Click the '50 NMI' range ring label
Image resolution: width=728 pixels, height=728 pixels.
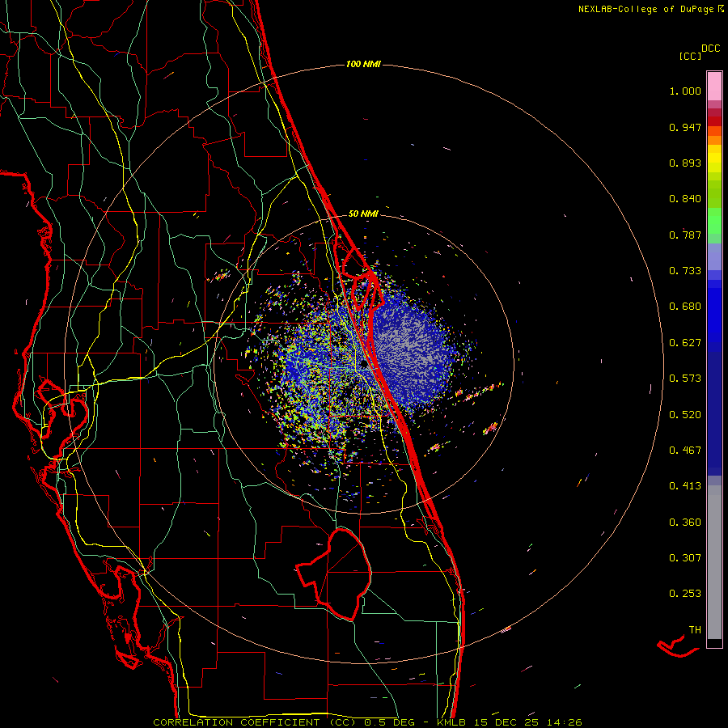pyautogui.click(x=363, y=214)
